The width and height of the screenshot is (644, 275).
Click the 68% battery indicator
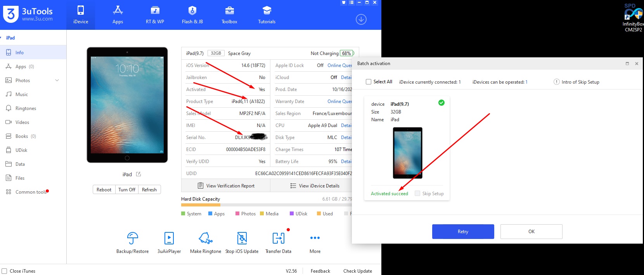[347, 53]
